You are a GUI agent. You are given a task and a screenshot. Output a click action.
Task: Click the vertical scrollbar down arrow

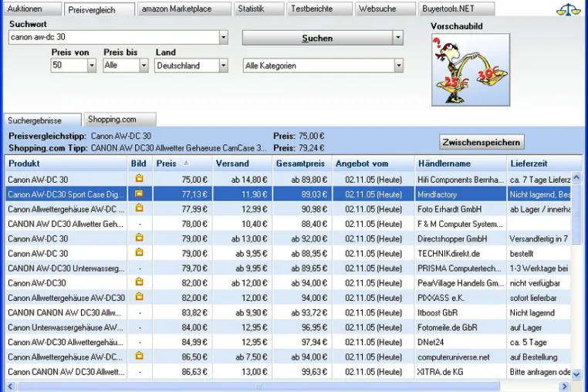[x=576, y=373]
